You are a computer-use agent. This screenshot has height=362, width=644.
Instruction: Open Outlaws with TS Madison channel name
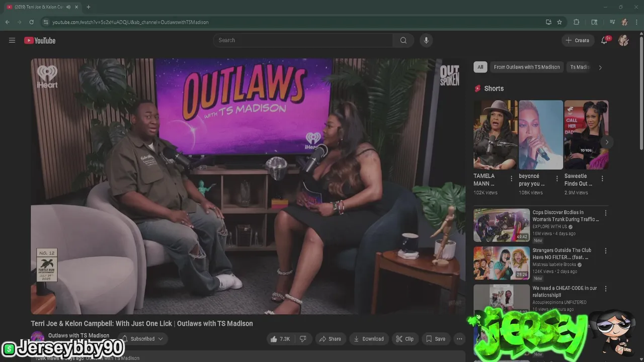[78, 335]
